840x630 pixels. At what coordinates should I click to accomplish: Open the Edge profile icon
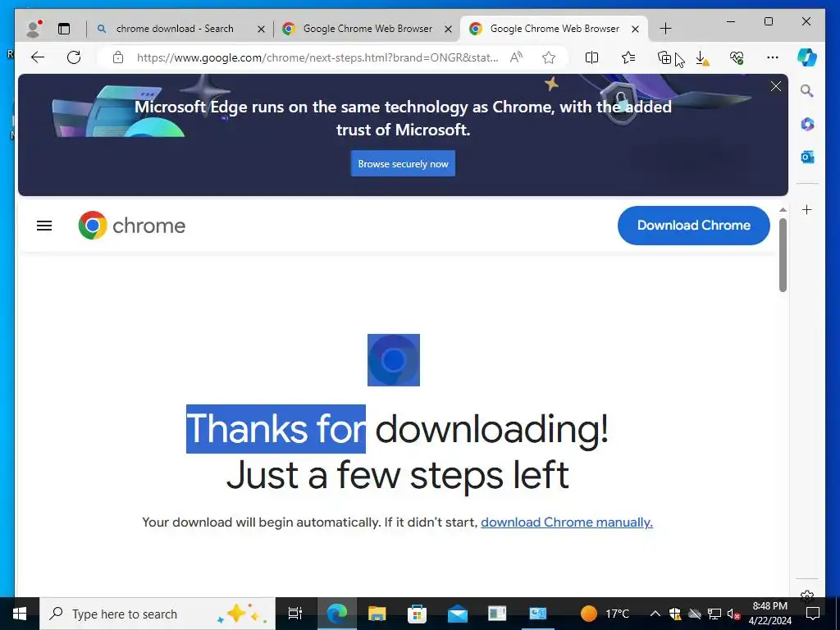coord(34,29)
